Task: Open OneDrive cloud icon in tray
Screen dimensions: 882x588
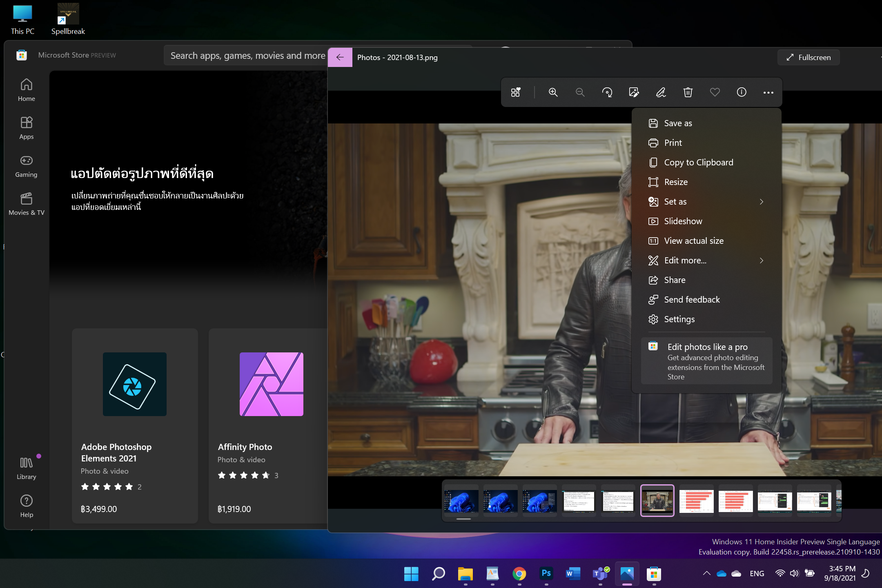Action: pos(722,574)
